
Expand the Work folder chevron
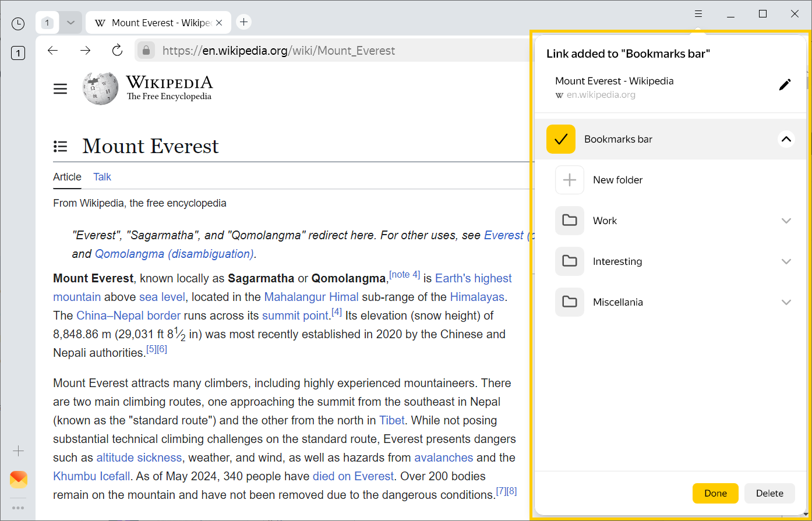(x=786, y=221)
